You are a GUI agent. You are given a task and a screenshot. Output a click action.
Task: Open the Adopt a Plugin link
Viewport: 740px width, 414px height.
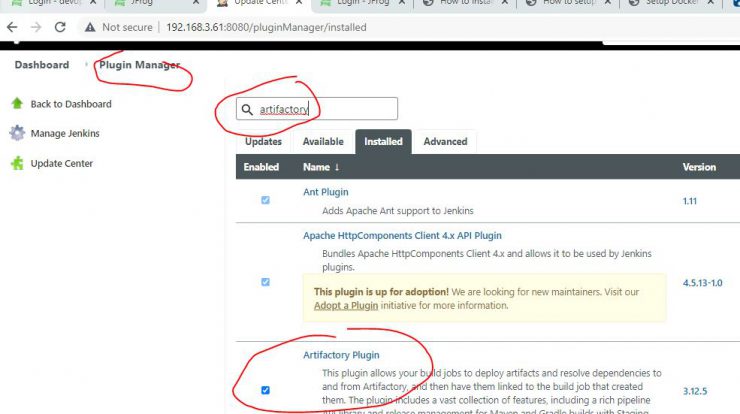click(346, 305)
